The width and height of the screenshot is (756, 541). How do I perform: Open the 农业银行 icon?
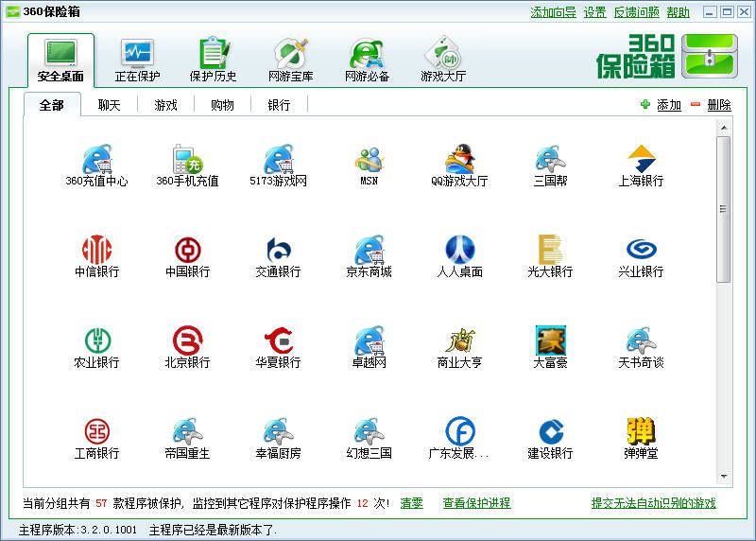[97, 347]
